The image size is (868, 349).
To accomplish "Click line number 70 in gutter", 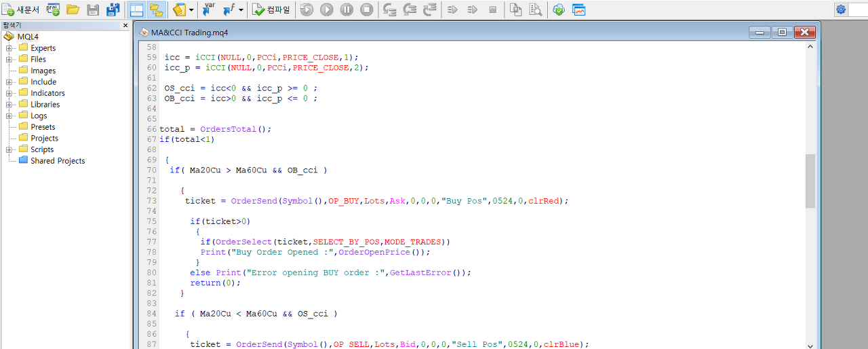I will coord(151,170).
